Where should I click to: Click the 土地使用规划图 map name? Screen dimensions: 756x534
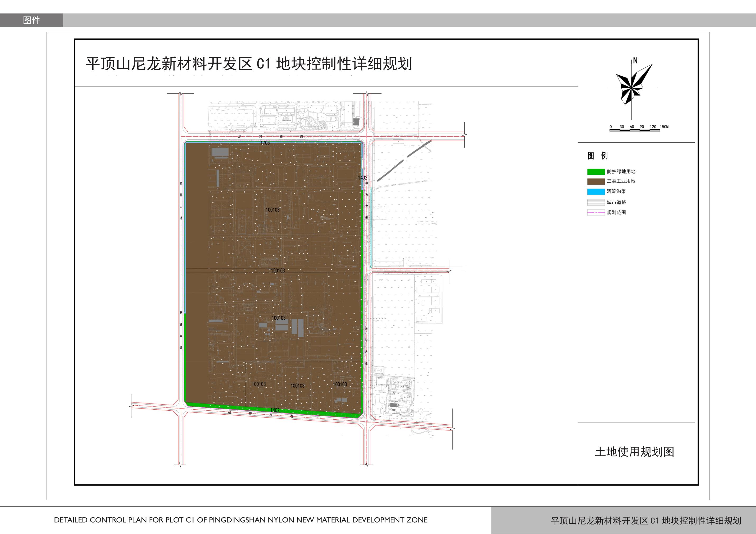click(x=634, y=452)
